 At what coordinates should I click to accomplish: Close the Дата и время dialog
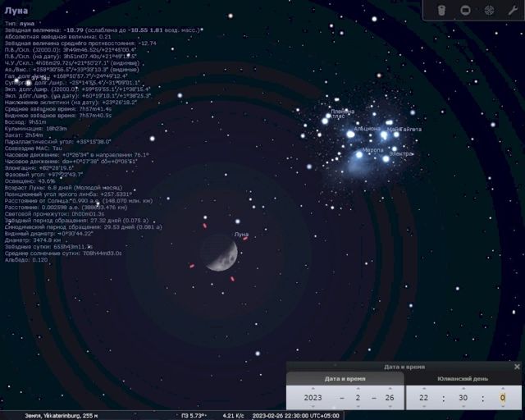[x=517, y=367]
